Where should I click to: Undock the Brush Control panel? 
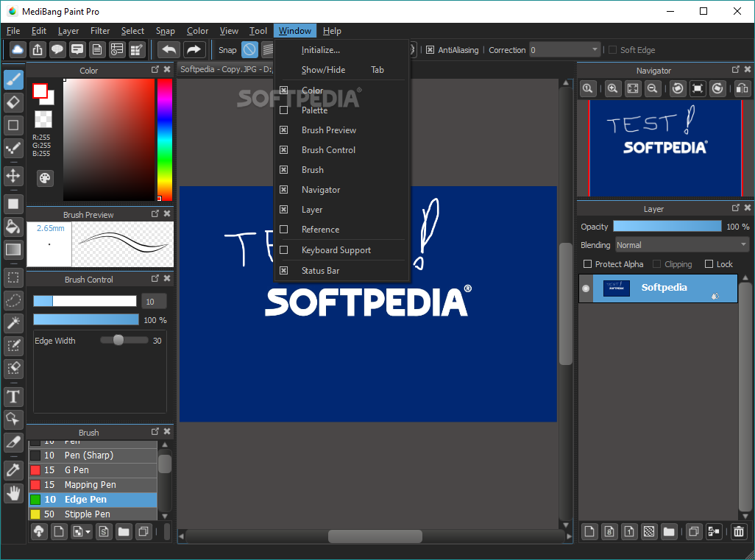tap(155, 278)
